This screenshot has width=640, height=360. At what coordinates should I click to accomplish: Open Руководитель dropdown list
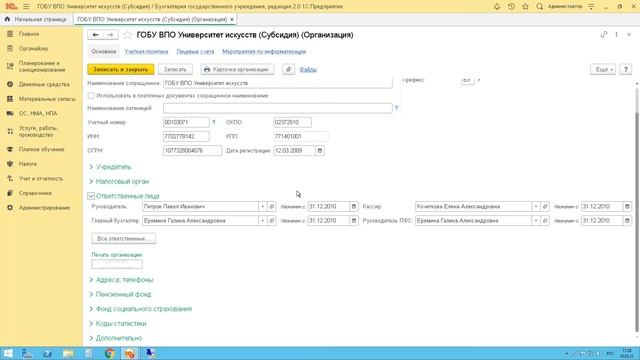click(262, 207)
